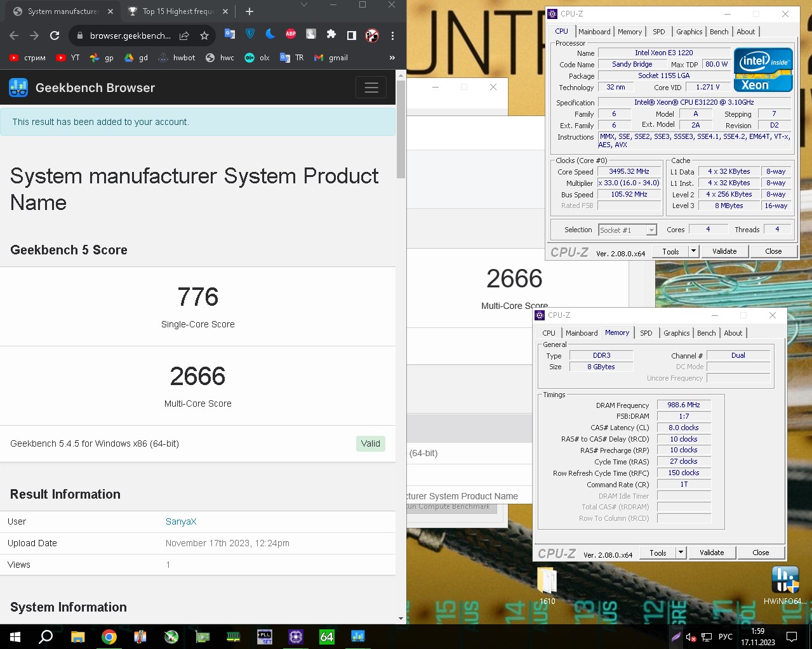Screen dimensions: 812x649
Task: Click the Geekbench page vertical scrollbar
Action: [x=401, y=129]
